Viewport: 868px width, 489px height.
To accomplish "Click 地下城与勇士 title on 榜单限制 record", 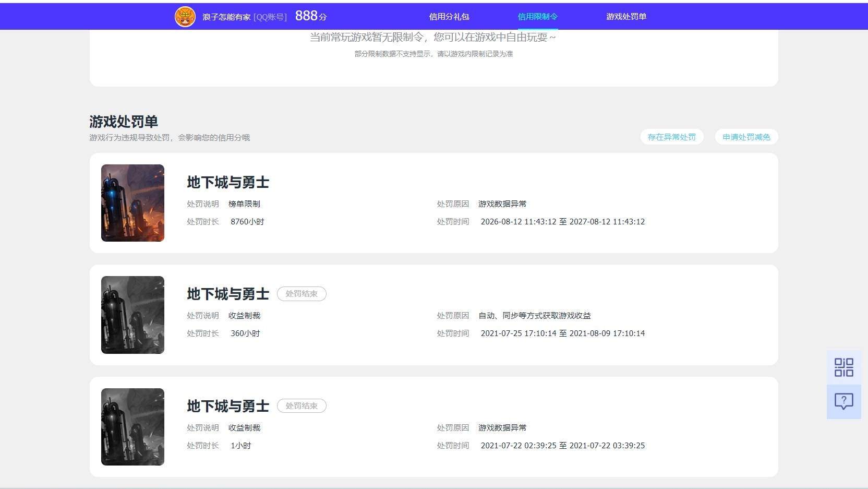I will point(228,182).
